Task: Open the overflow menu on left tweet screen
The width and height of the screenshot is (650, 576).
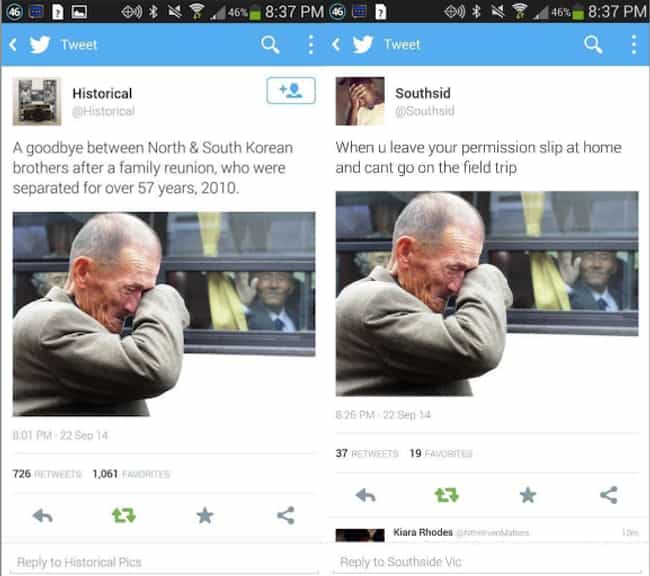Action: click(310, 44)
